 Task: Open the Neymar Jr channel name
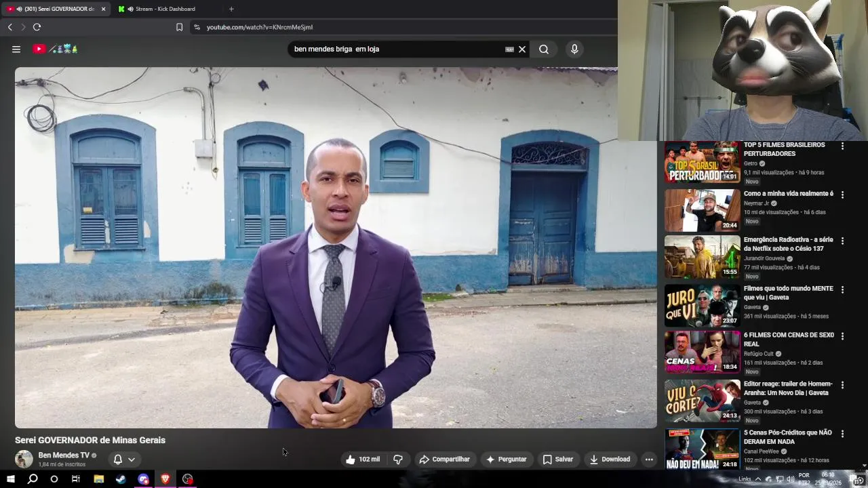click(x=756, y=203)
